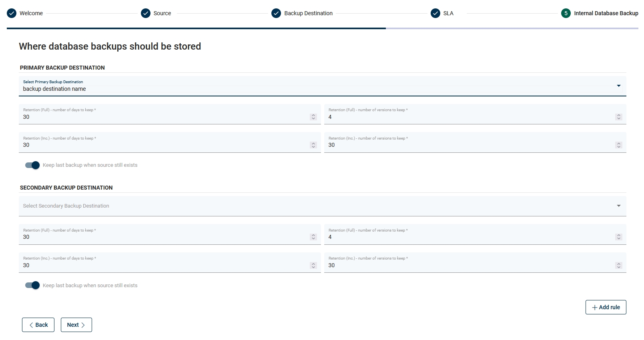The width and height of the screenshot is (644, 340).
Task: Click the SLA step checkmark icon
Action: point(435,13)
